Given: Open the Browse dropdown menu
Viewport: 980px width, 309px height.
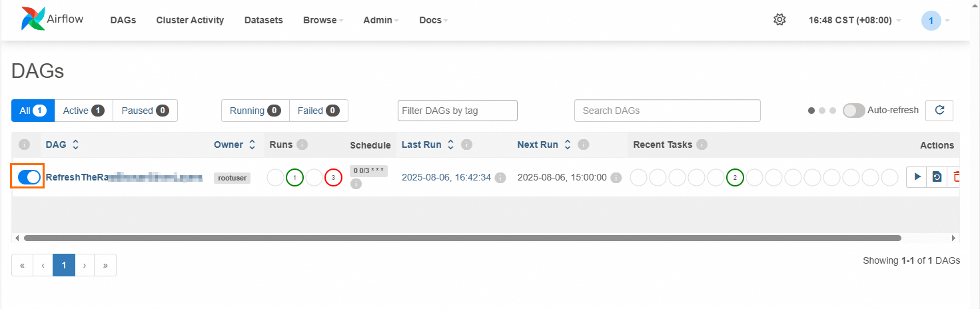Looking at the screenshot, I should click(323, 20).
